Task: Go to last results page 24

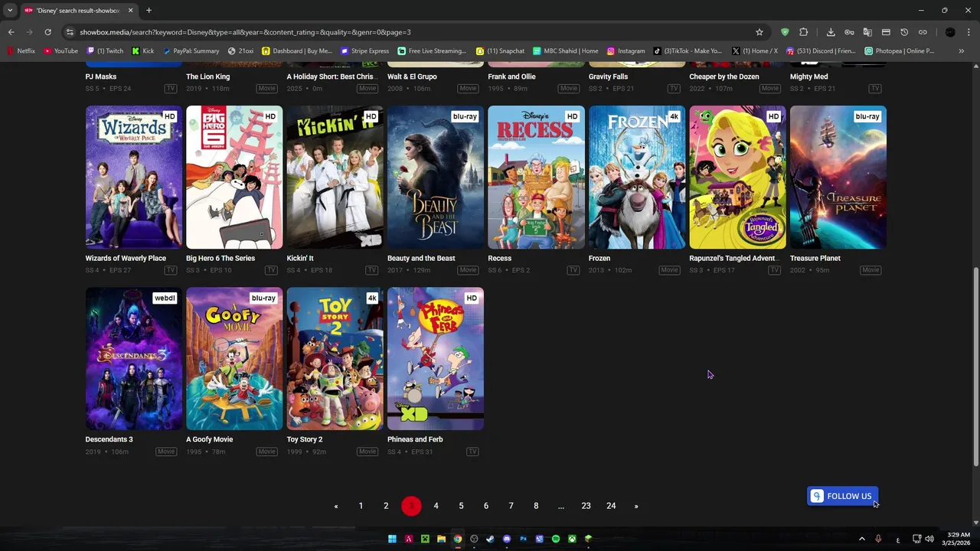Action: click(611, 506)
